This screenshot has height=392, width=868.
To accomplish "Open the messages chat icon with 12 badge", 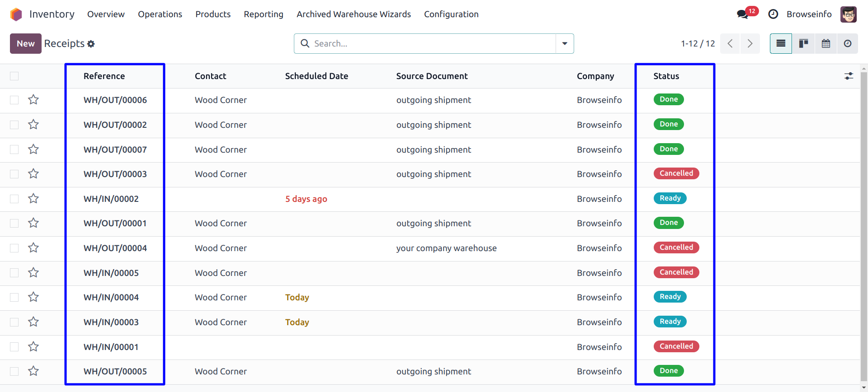I will pyautogui.click(x=743, y=14).
